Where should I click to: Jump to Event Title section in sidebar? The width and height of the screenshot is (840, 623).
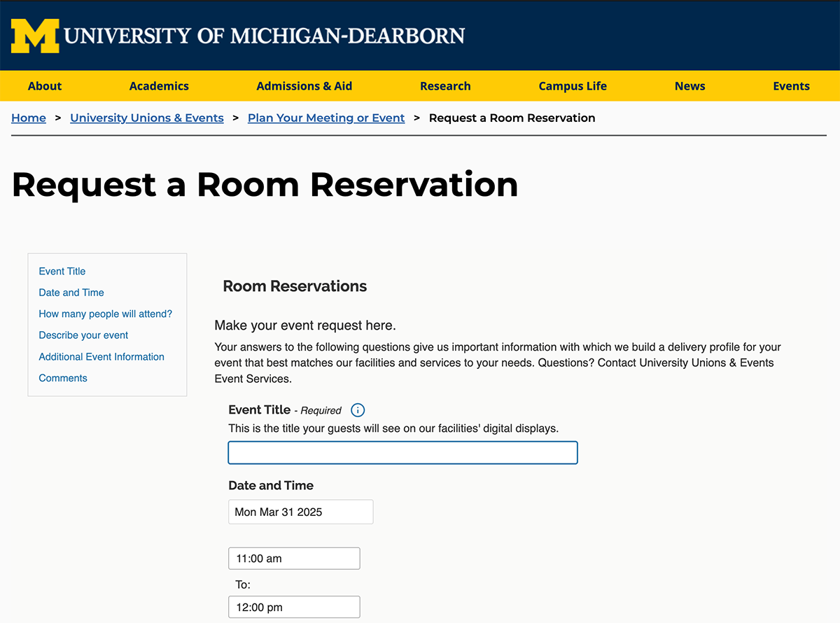(x=62, y=272)
